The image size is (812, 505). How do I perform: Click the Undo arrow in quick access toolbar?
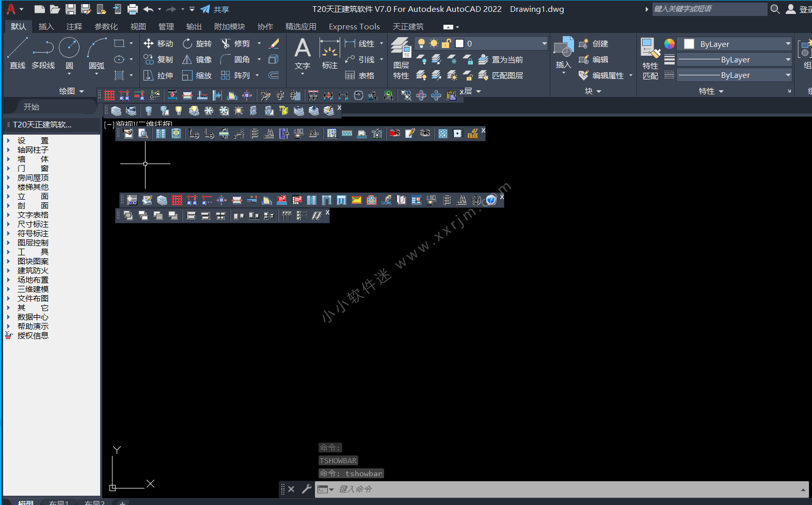click(148, 9)
